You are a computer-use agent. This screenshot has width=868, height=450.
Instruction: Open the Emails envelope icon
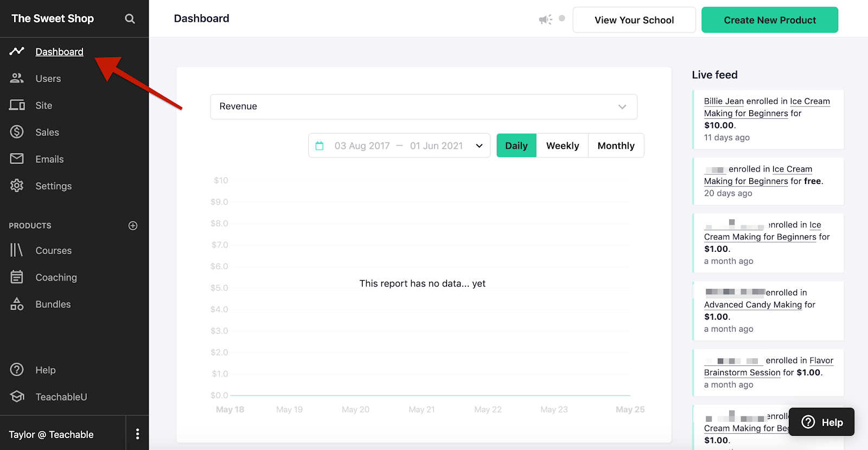click(x=17, y=159)
